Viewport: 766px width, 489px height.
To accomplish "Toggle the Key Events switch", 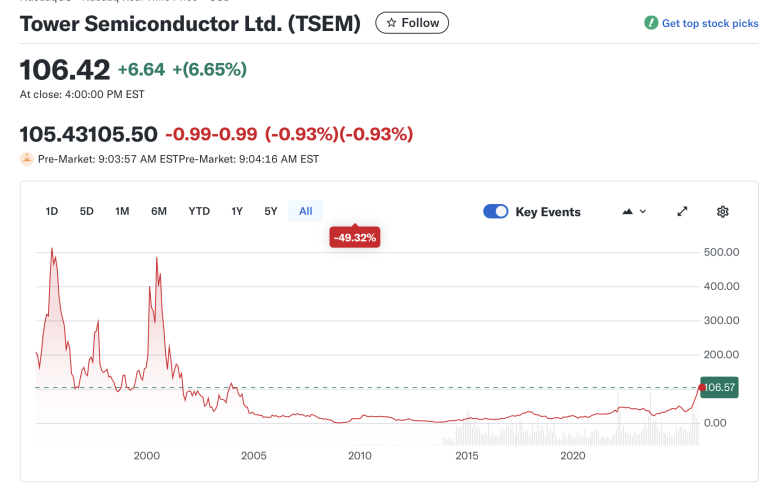I will (x=496, y=211).
